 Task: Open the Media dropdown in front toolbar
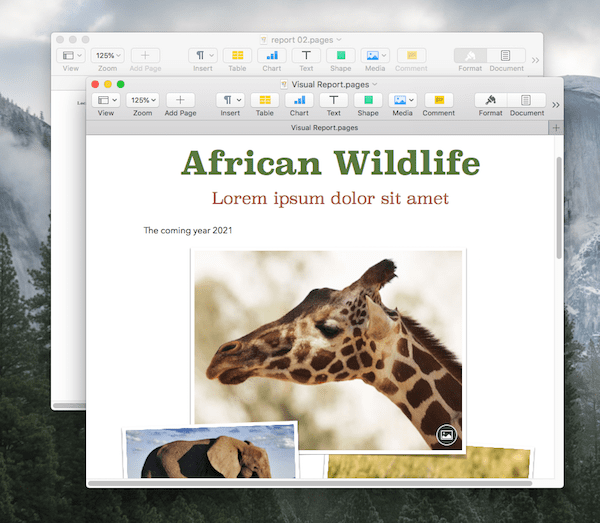coord(402,100)
